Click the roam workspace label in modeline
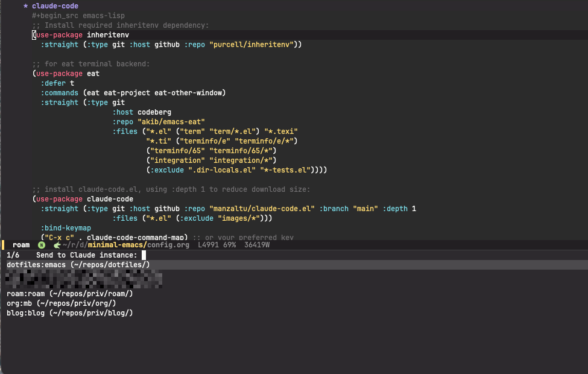Viewport: 588px width, 374px height. tap(21, 245)
